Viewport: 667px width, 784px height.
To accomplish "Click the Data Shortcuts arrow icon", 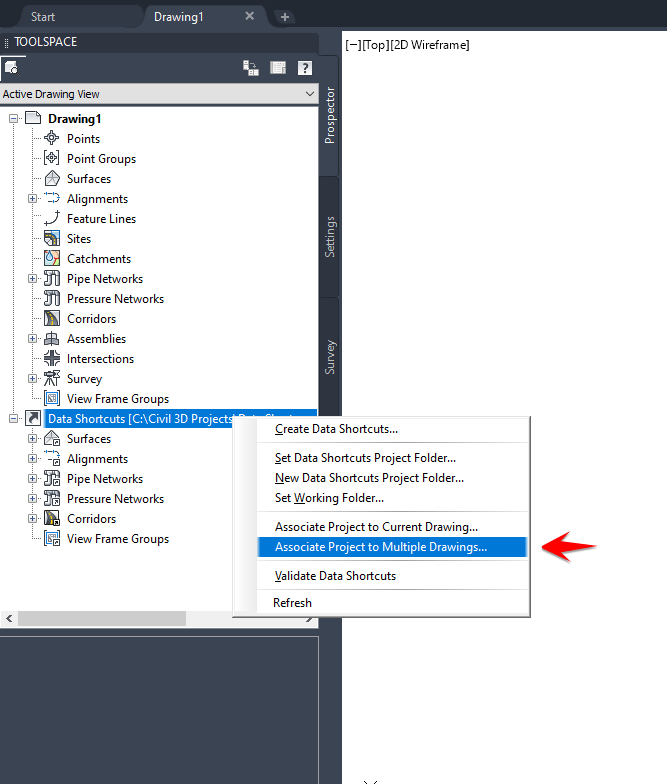I will tap(33, 418).
